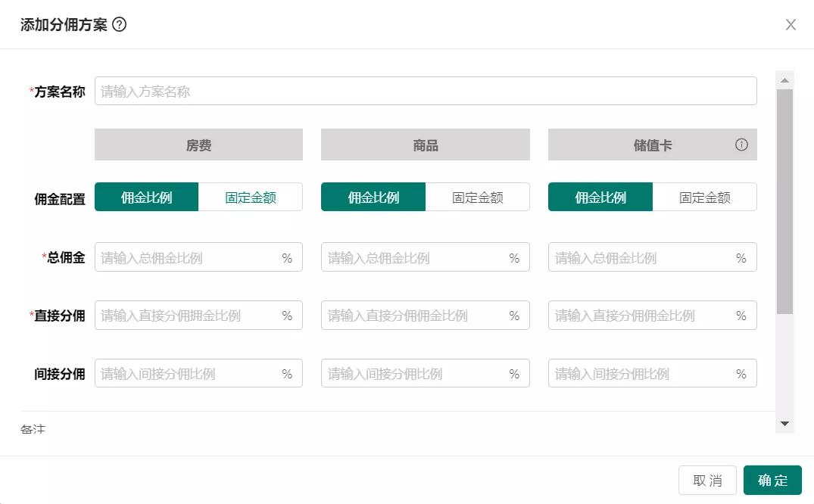Click the 总佣金 input under 房费
This screenshot has width=814, height=504.
pyautogui.click(x=189, y=257)
